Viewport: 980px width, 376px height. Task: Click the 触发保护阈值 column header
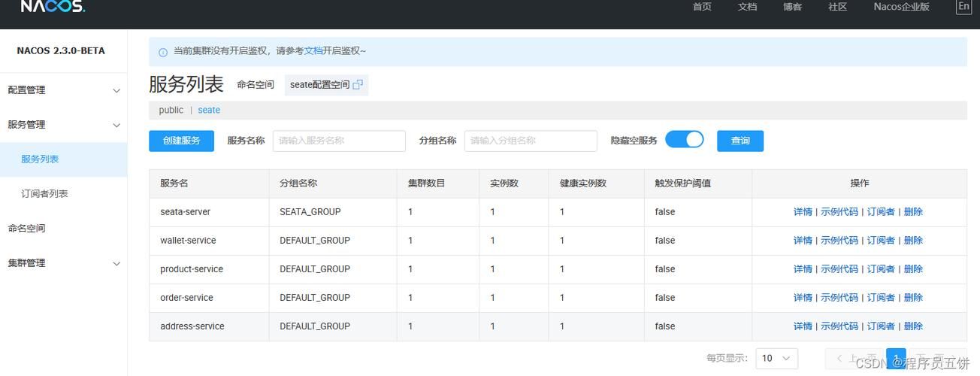coord(698,183)
